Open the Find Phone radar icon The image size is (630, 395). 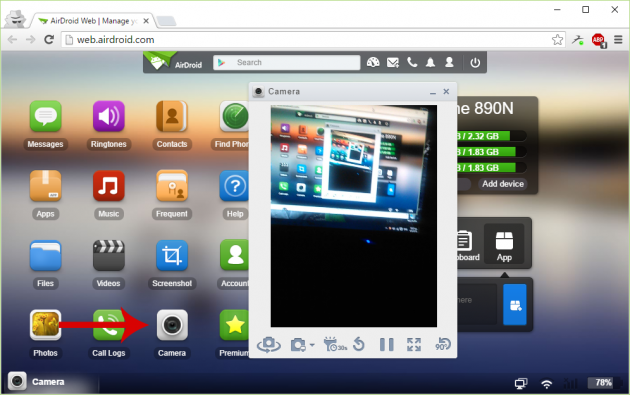pos(234,117)
